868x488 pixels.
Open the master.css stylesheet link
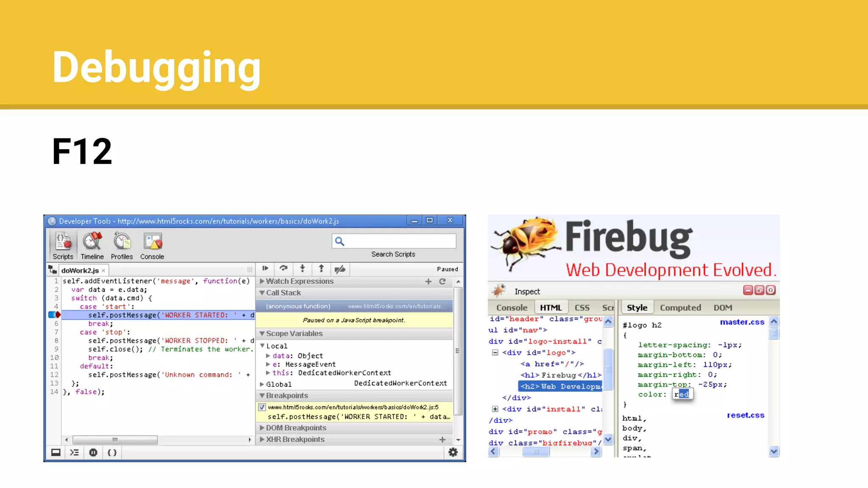click(742, 322)
